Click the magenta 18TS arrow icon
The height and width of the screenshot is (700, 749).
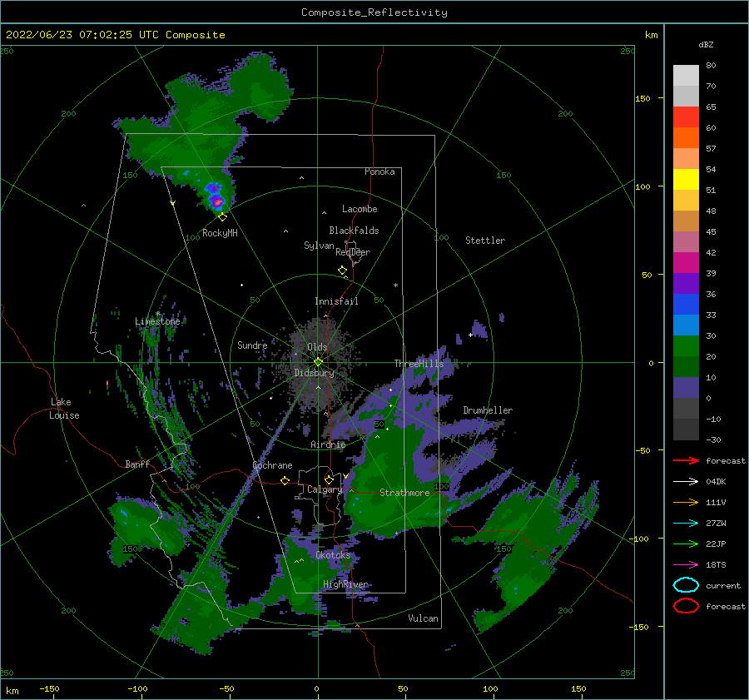point(686,564)
